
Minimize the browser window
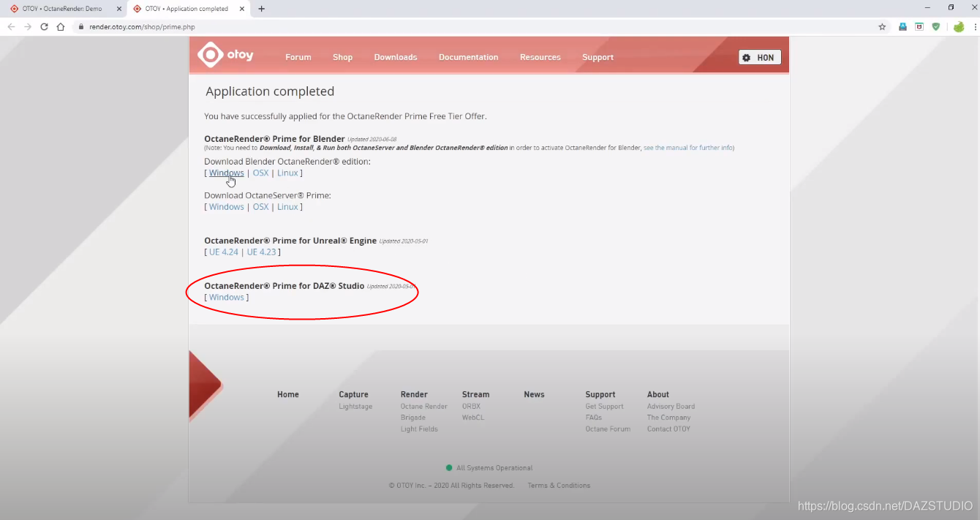[928, 7]
